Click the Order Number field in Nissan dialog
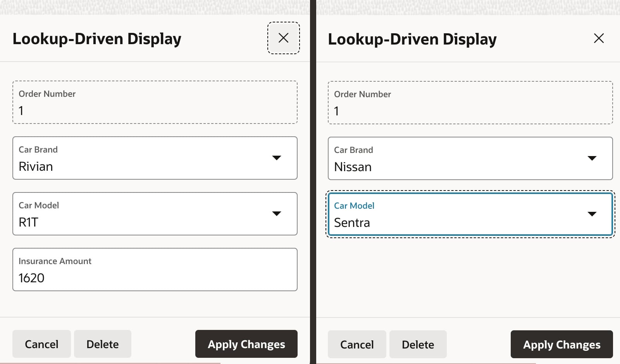 tap(470, 111)
